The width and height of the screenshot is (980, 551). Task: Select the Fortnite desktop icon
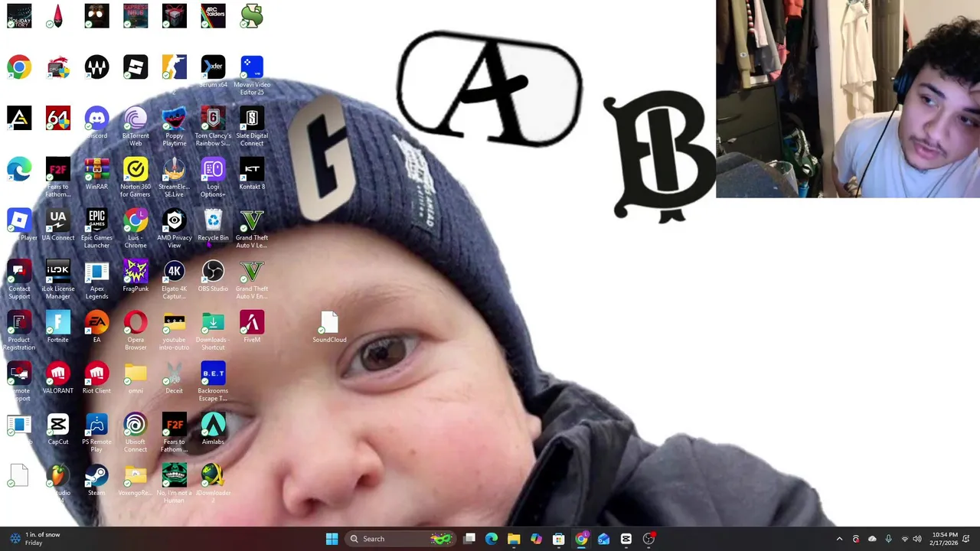[57, 328]
